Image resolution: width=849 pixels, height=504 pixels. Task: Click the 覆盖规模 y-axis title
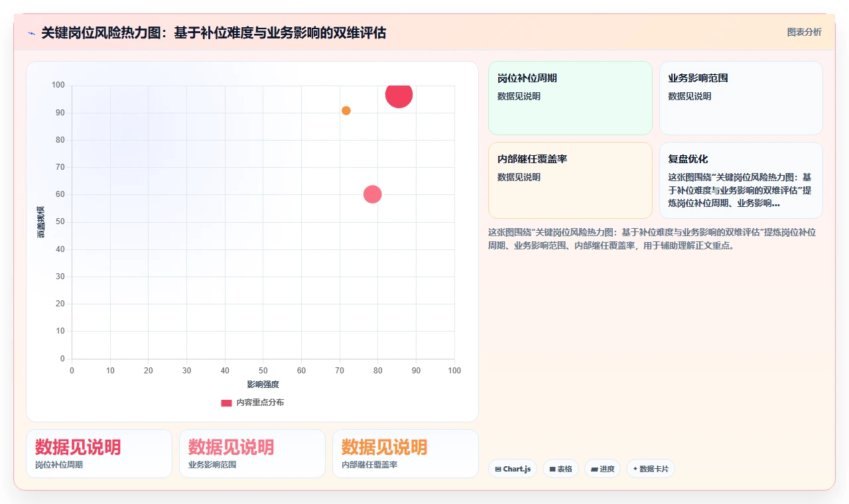click(x=41, y=222)
